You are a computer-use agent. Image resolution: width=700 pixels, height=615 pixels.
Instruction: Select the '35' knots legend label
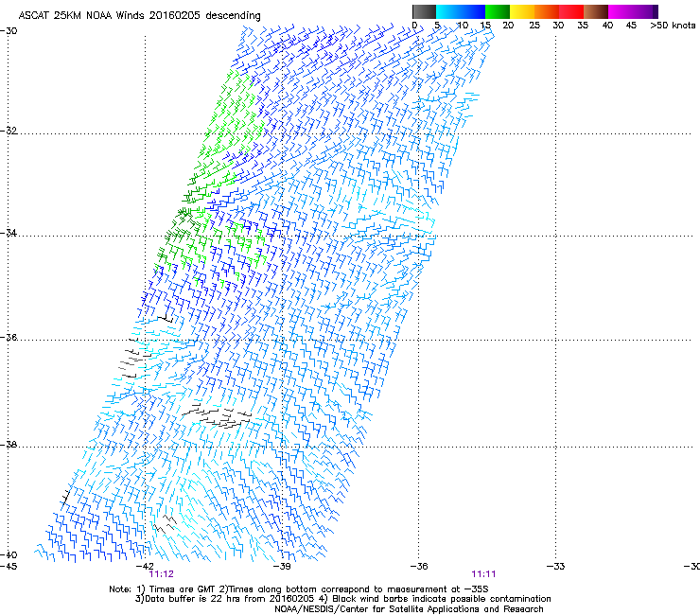point(583,26)
